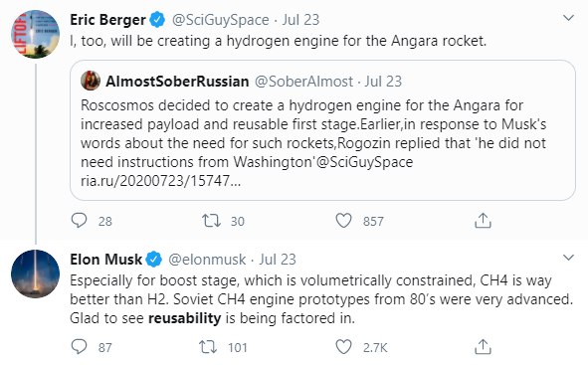Open the quoted AlmostSoberRussian tweet
588x365 pixels.
coord(322,130)
